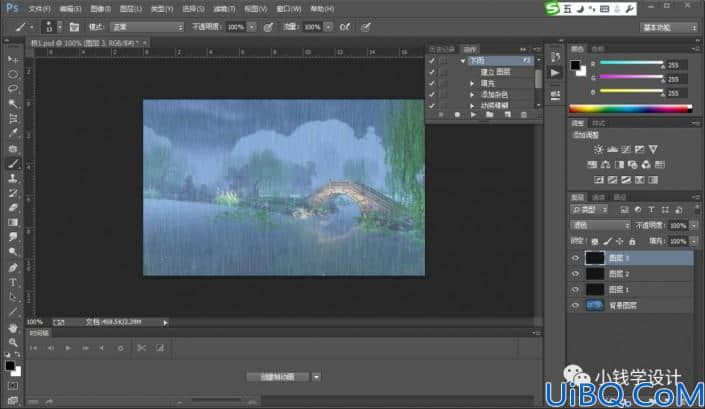This screenshot has height=409, width=705.
Task: Open the 图像(I) menu
Action: point(100,9)
